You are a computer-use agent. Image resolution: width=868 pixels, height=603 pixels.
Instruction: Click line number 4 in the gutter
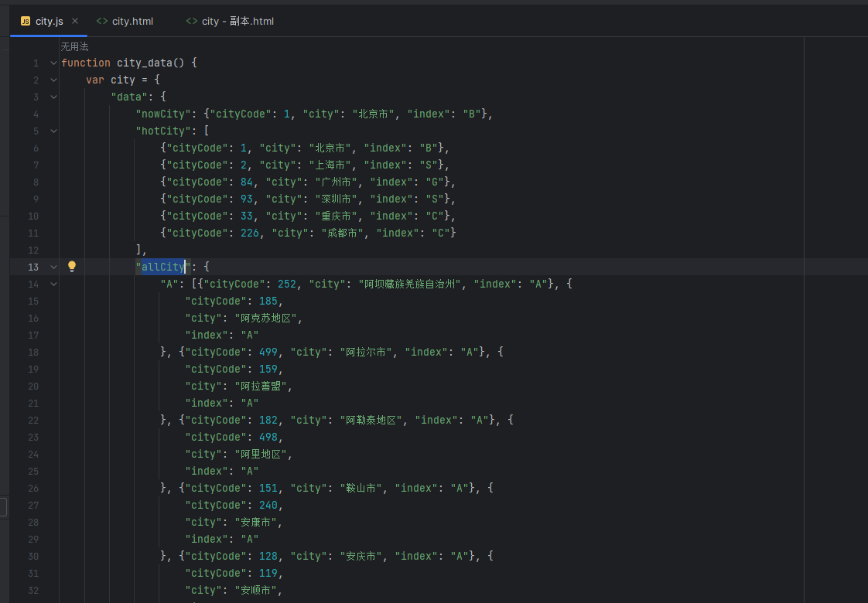click(x=36, y=114)
